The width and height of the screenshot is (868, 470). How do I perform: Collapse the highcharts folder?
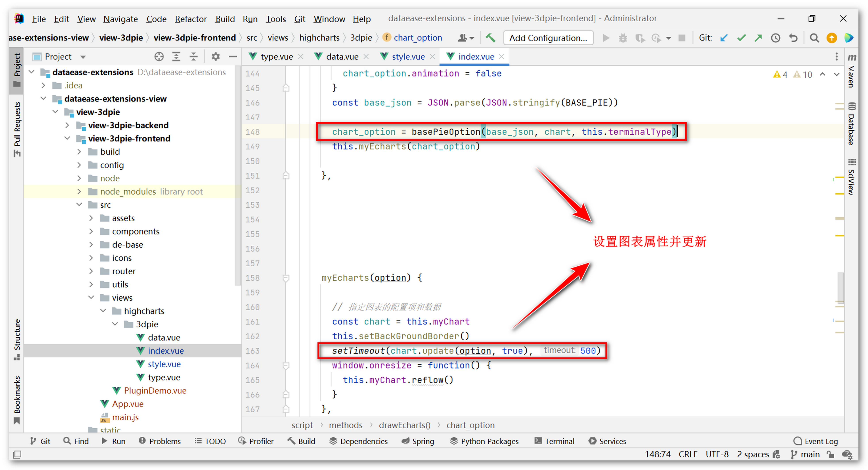point(103,311)
